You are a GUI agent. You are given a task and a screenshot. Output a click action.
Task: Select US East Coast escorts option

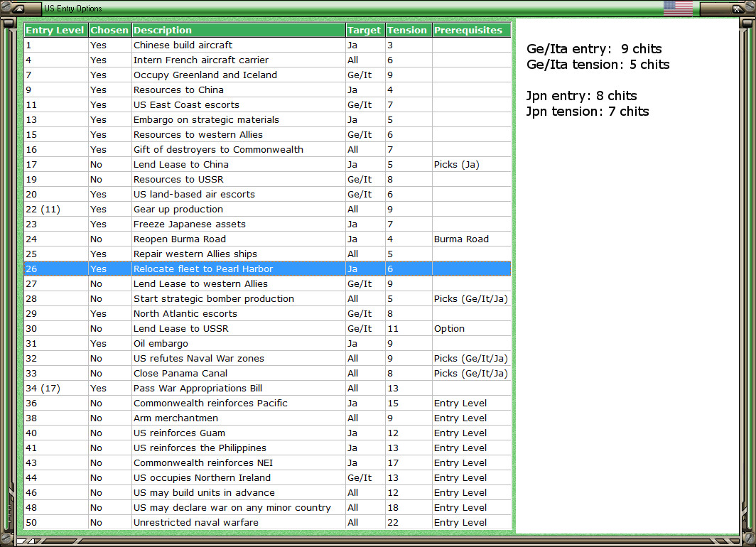click(268, 105)
